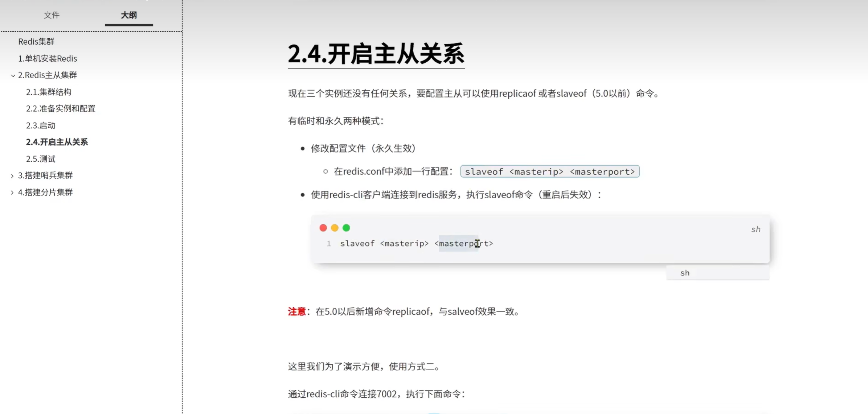Viewport: 868px width, 414px height.
Task: Navigate to 2.3.启动 in outline
Action: click(x=41, y=125)
